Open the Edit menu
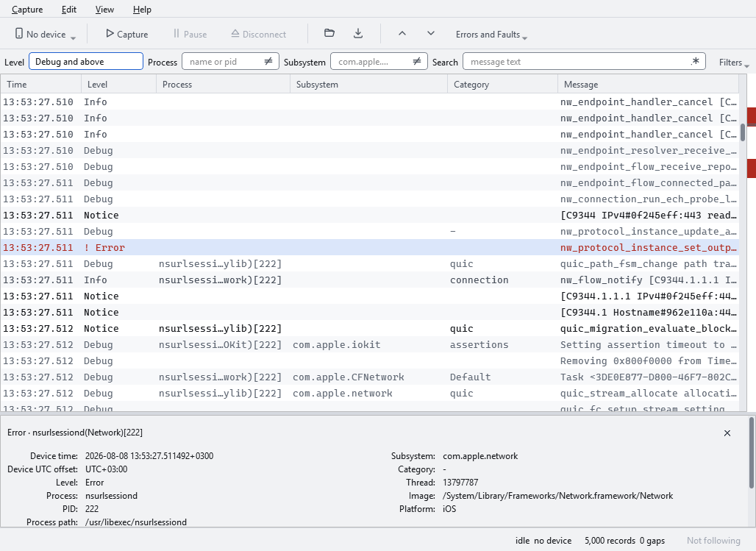Viewport: 756px width, 551px height. pos(69,9)
